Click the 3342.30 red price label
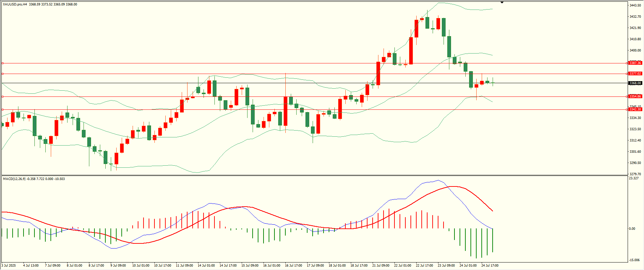 pyautogui.click(x=635, y=109)
